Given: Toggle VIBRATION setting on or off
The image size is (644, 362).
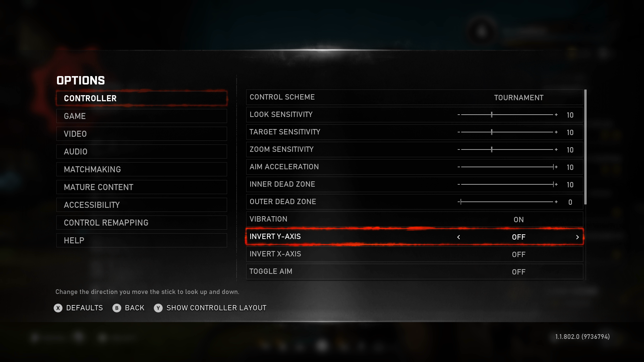Looking at the screenshot, I should [518, 219].
